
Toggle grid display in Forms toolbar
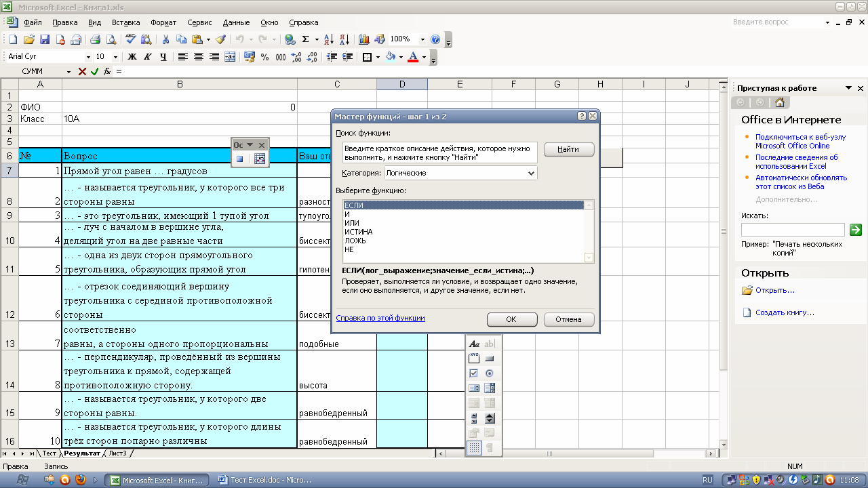[x=474, y=448]
